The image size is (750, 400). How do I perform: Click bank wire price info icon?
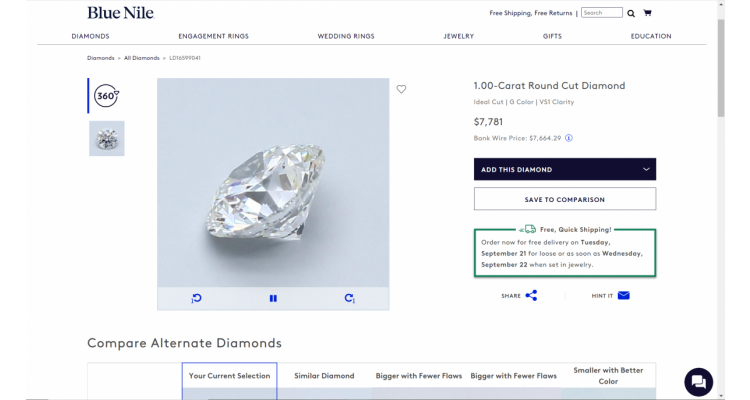(x=569, y=138)
